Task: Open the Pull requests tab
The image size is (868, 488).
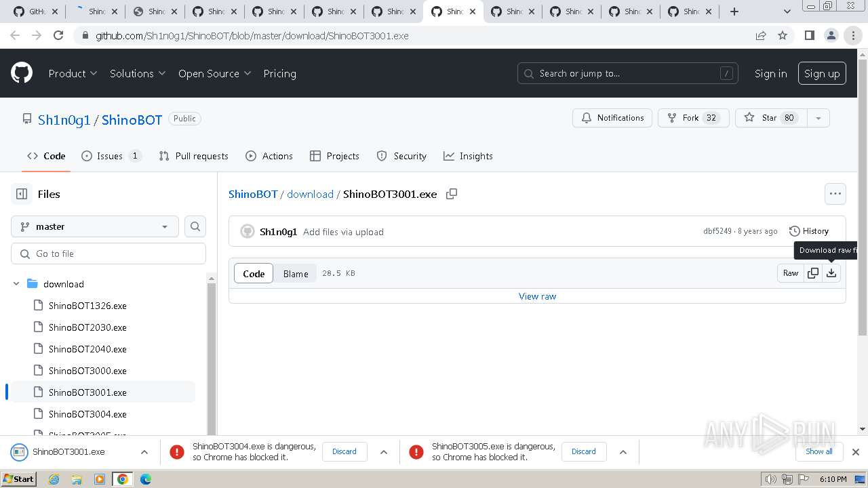Action: 194,156
